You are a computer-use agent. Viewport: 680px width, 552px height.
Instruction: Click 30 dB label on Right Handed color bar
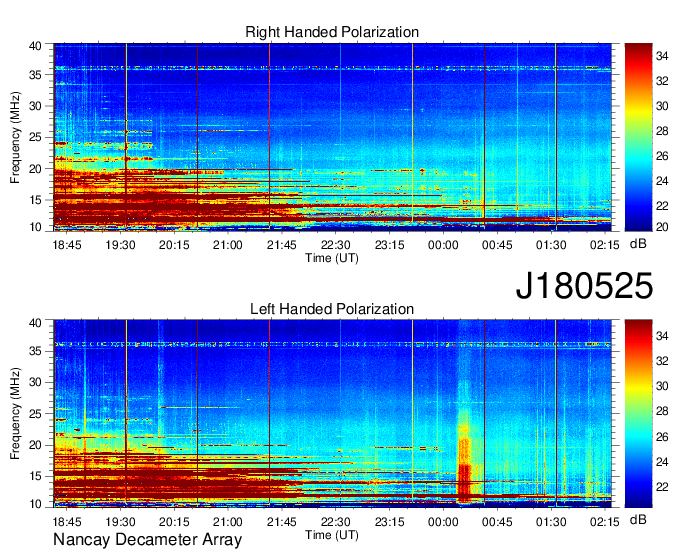[x=662, y=106]
